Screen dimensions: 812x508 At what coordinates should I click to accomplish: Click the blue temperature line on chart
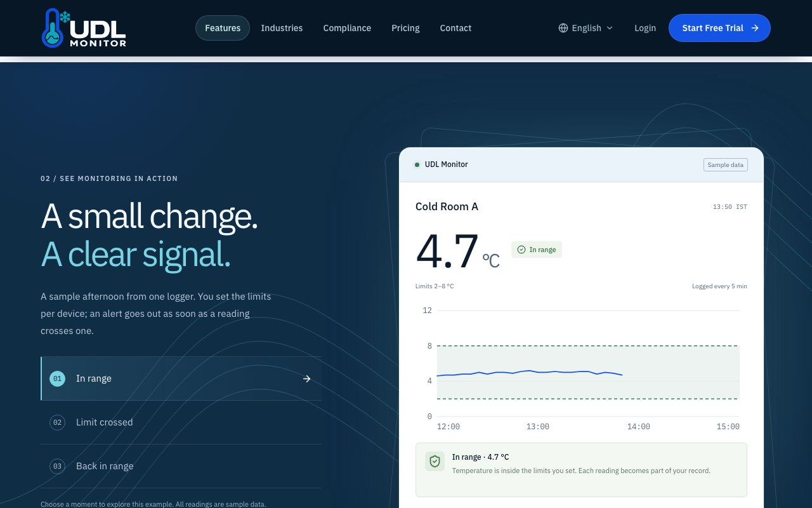(x=530, y=372)
